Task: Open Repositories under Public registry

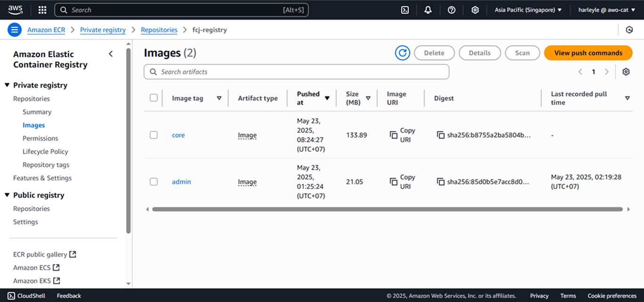Action: (x=32, y=209)
